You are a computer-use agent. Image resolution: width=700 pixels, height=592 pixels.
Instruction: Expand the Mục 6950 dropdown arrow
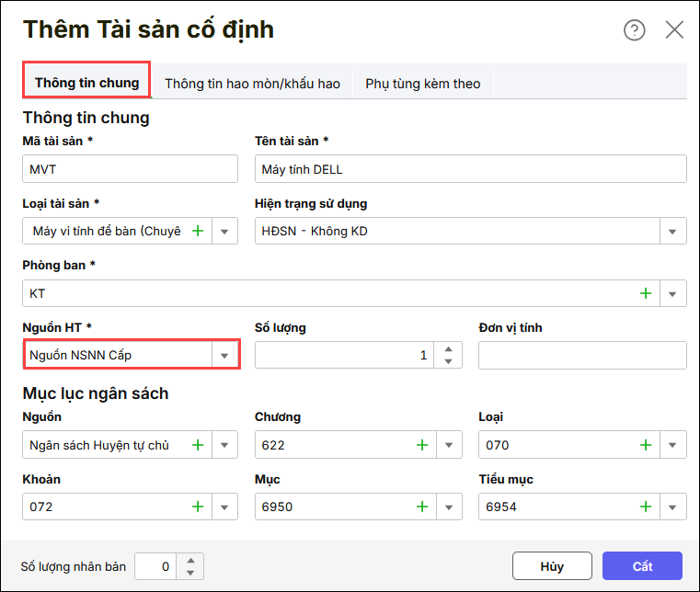449,507
